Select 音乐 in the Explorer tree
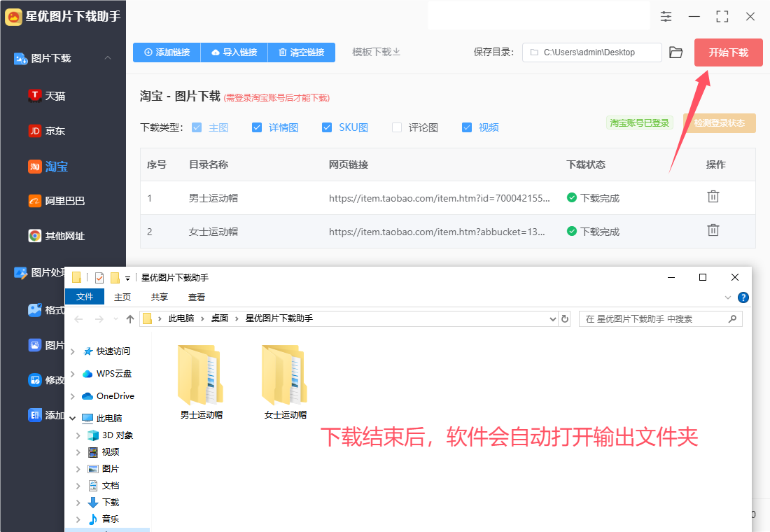The height and width of the screenshot is (532, 770). (x=110, y=519)
